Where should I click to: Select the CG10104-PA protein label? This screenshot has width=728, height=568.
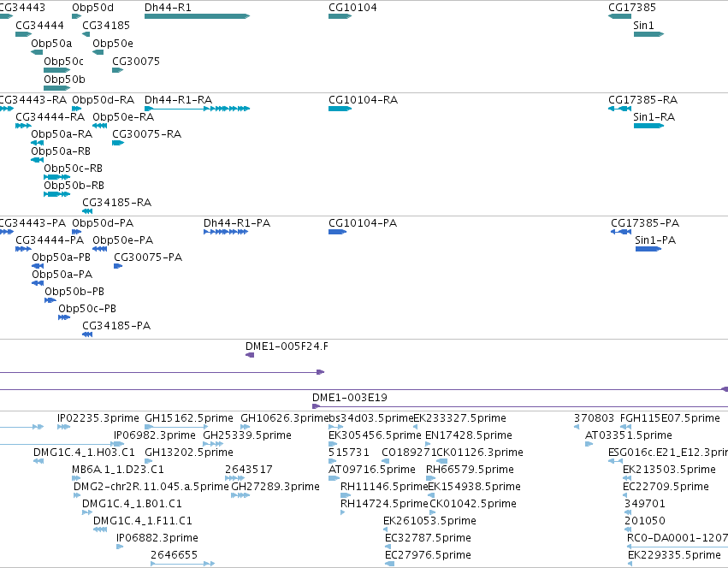tap(363, 223)
